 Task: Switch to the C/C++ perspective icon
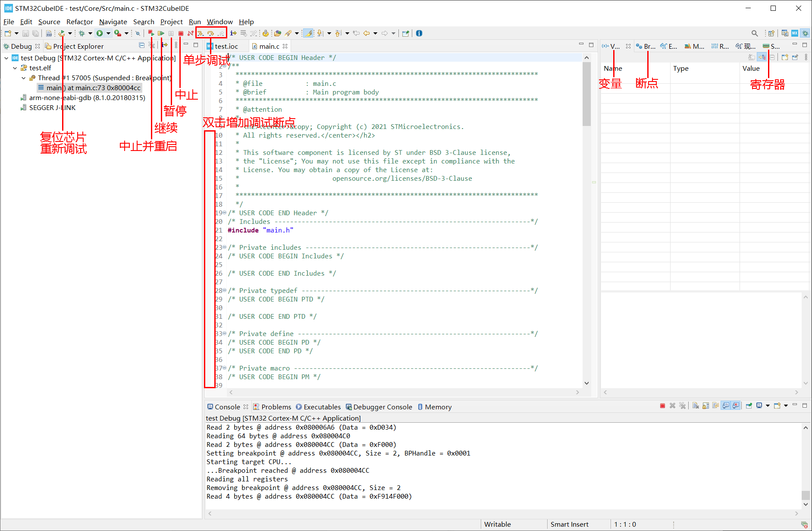pos(785,33)
